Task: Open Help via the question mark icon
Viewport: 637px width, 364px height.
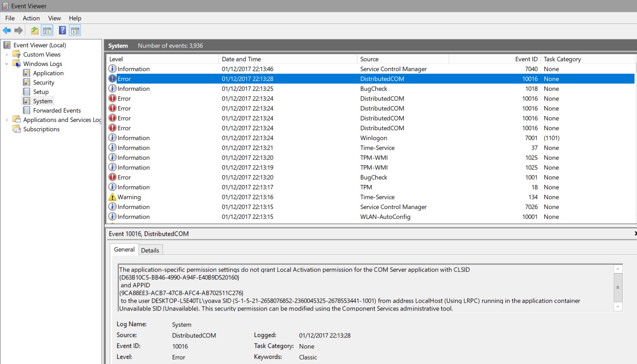Action: point(63,30)
